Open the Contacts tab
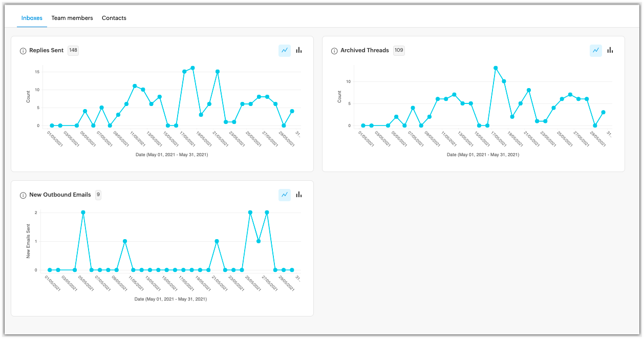This screenshot has width=644, height=339. click(114, 18)
